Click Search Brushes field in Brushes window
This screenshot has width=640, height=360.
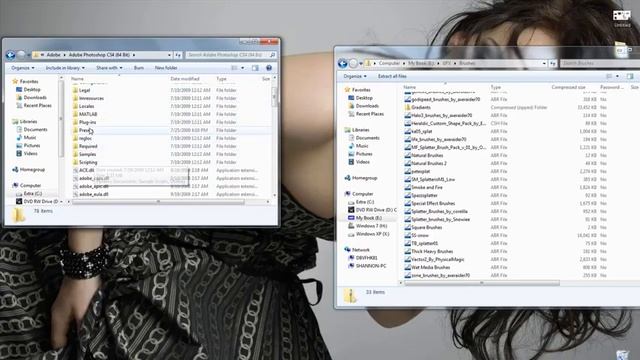tap(600, 63)
